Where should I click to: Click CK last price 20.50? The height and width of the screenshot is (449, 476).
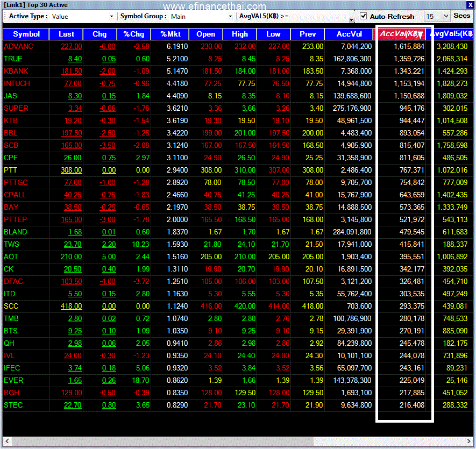73,269
